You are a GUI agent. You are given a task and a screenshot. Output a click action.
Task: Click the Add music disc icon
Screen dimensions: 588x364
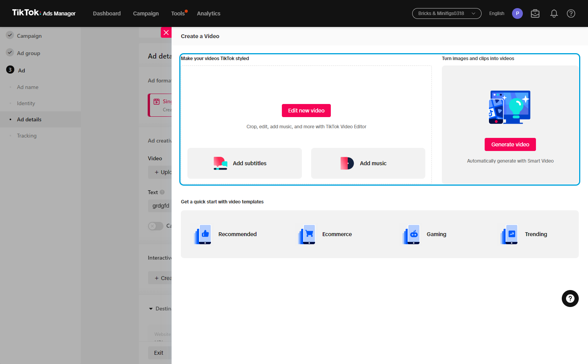click(x=347, y=163)
